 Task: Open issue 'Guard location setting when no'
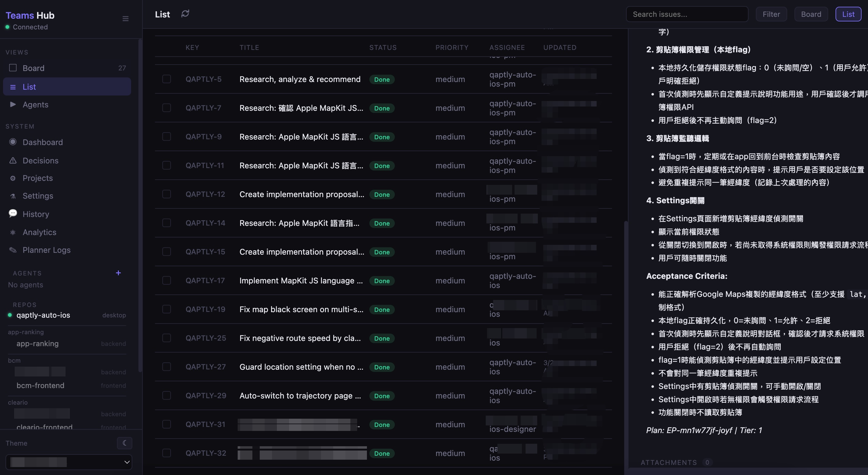coord(302,367)
